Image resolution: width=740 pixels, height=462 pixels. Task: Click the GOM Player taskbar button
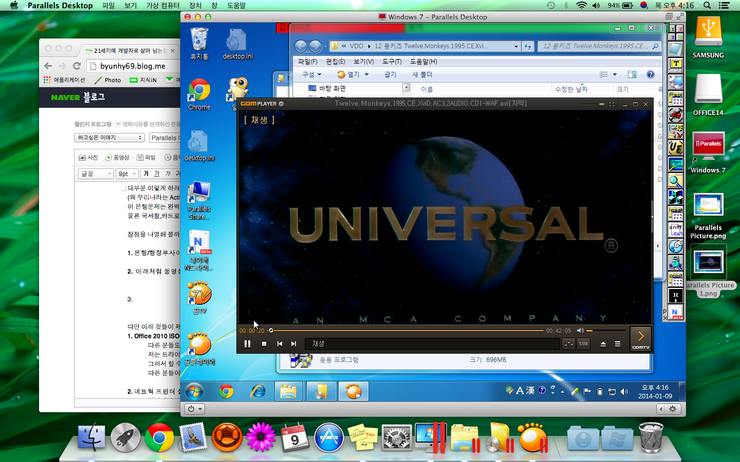pos(353,391)
